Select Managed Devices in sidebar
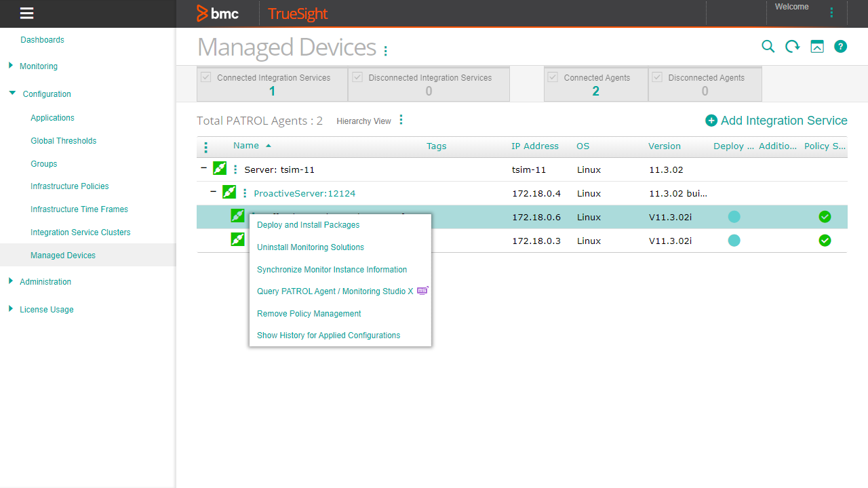The width and height of the screenshot is (868, 488). coord(63,256)
